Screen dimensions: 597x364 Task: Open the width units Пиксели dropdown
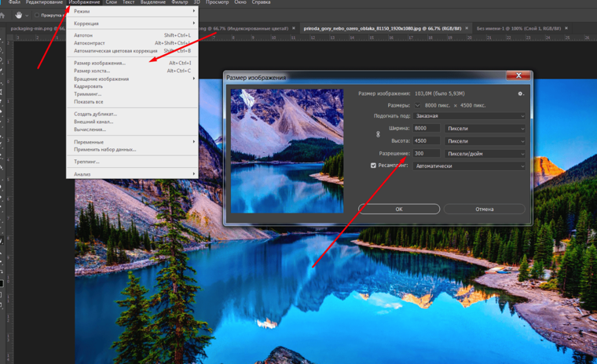(x=485, y=128)
